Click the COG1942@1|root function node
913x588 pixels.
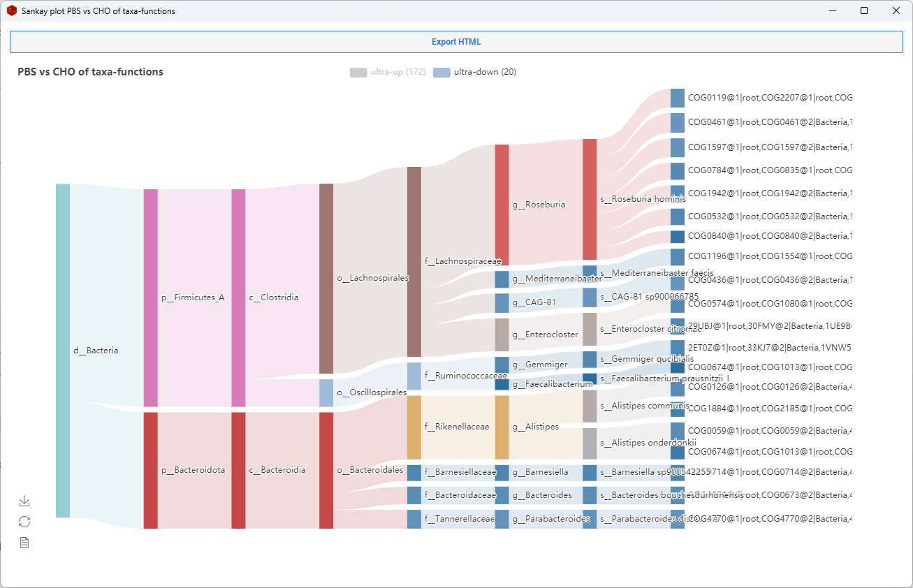pyautogui.click(x=678, y=193)
